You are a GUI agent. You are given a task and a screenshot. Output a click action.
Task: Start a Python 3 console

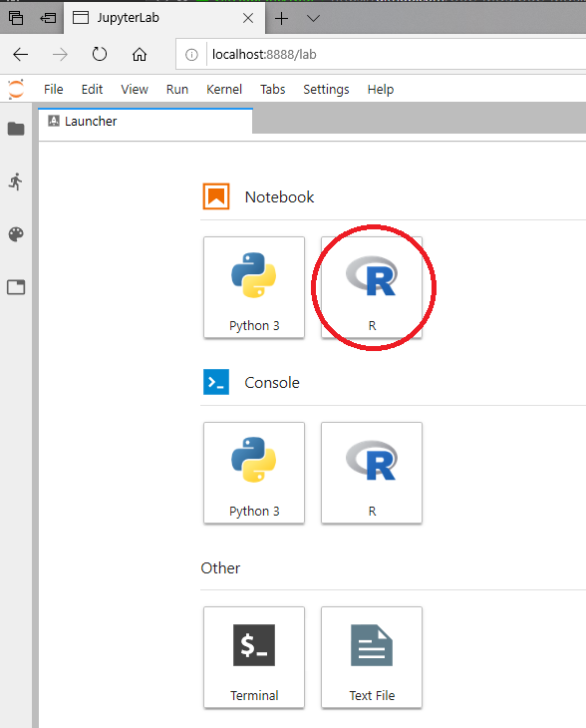(254, 473)
